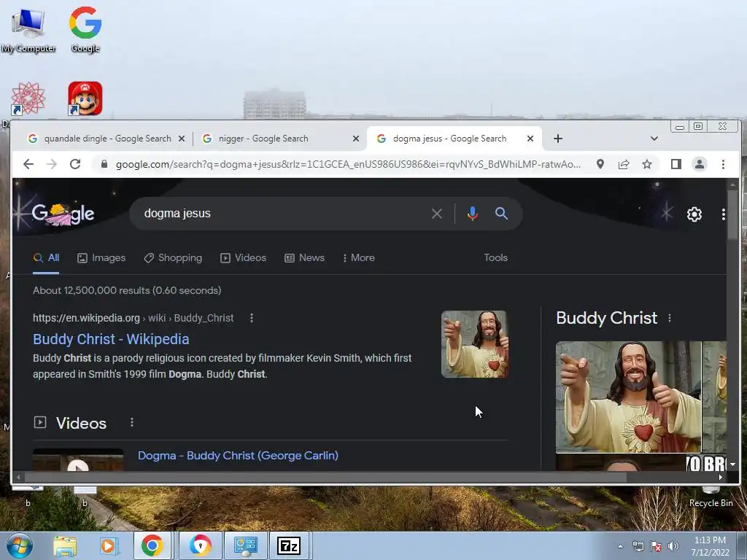Click inside the Google search field
The width and height of the screenshot is (747, 560).
pos(281,214)
